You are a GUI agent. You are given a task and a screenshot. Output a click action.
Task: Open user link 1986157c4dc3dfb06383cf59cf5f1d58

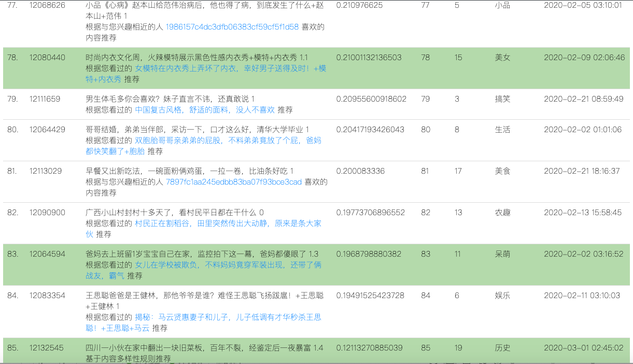point(232,27)
